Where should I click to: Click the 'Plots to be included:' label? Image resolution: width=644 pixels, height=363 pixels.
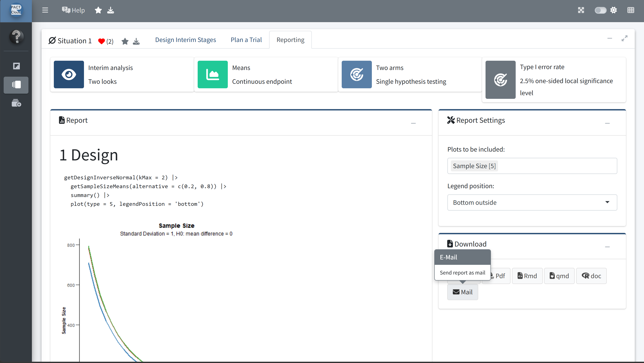476,149
